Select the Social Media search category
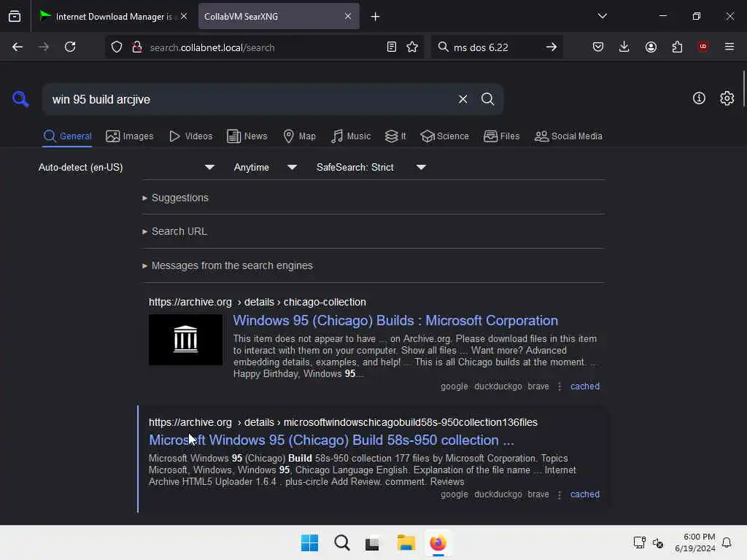The width and height of the screenshot is (747, 560). tap(568, 136)
